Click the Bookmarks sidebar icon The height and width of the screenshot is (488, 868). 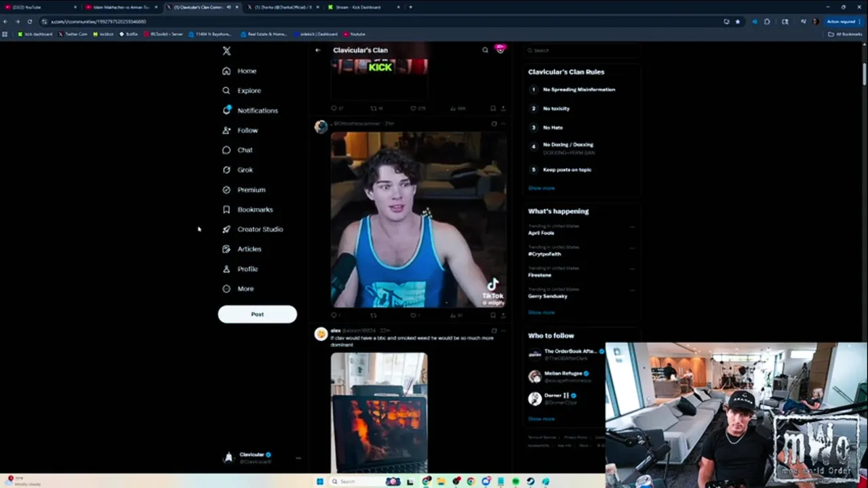point(226,209)
